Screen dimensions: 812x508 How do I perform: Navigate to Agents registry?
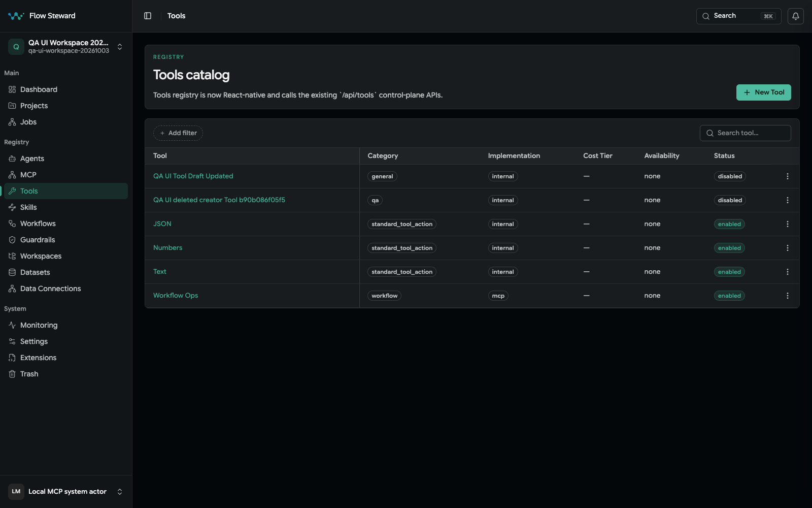point(66,158)
